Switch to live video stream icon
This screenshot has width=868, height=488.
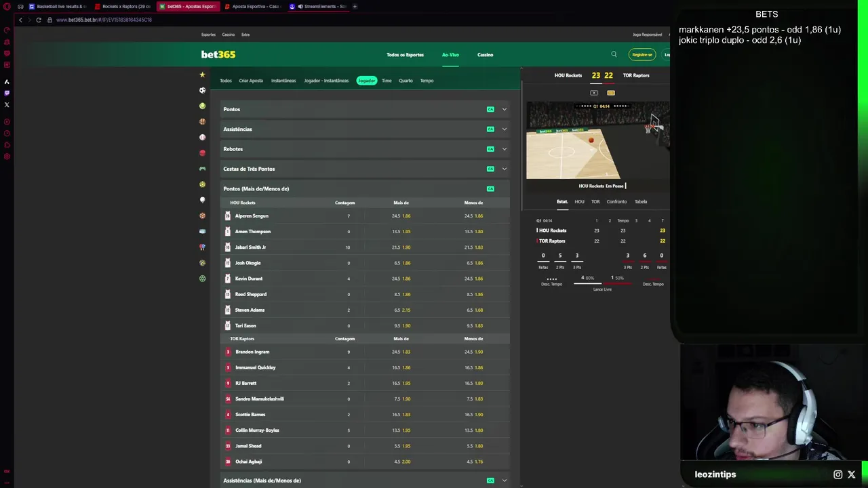click(594, 93)
